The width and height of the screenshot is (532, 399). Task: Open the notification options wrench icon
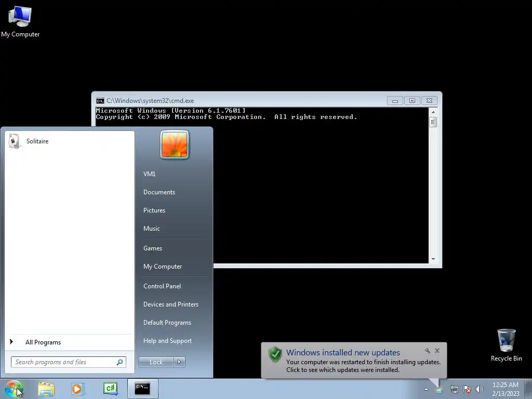(428, 351)
